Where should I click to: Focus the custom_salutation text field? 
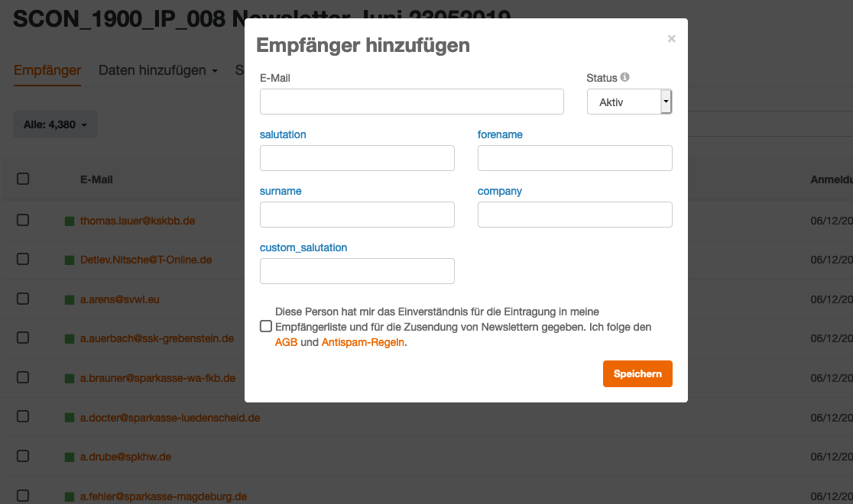pos(357,271)
